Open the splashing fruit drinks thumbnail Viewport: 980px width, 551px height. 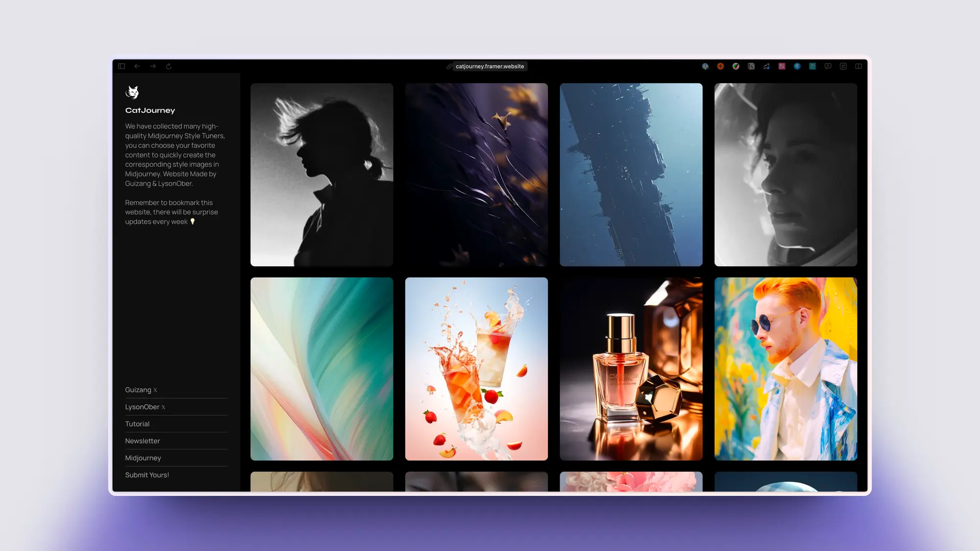coord(476,369)
